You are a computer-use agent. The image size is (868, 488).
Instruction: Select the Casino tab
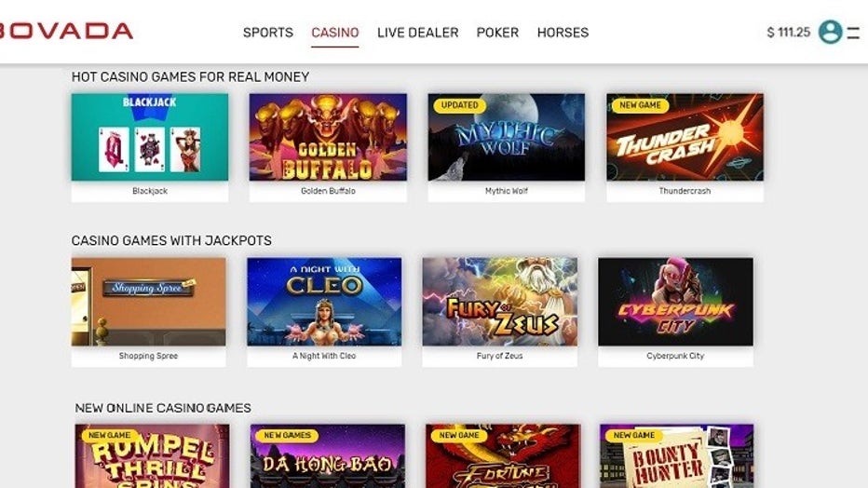point(335,33)
